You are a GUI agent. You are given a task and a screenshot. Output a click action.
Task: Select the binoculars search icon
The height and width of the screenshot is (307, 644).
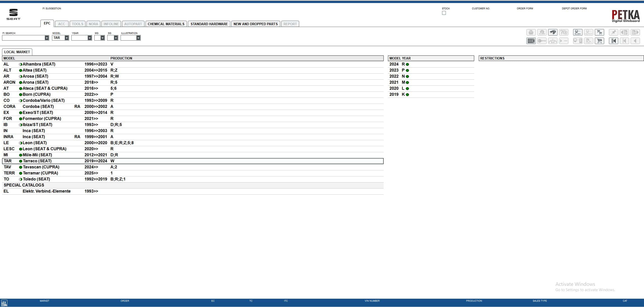pos(553,32)
